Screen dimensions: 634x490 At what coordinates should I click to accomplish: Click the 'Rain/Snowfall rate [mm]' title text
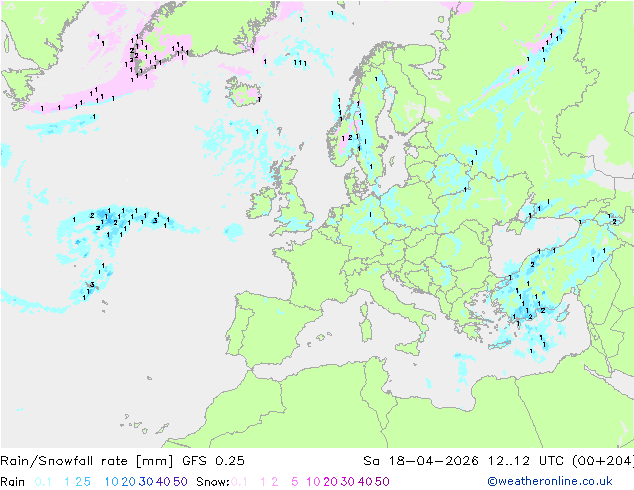pos(87,461)
